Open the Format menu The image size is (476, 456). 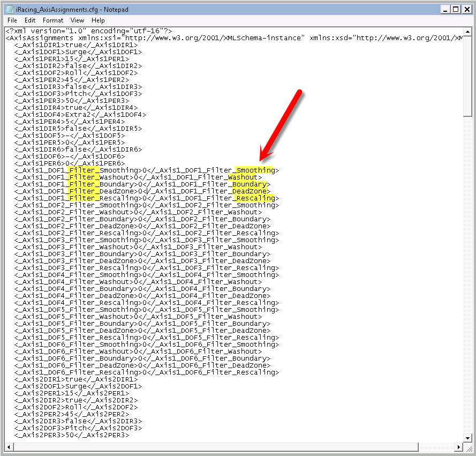click(53, 20)
